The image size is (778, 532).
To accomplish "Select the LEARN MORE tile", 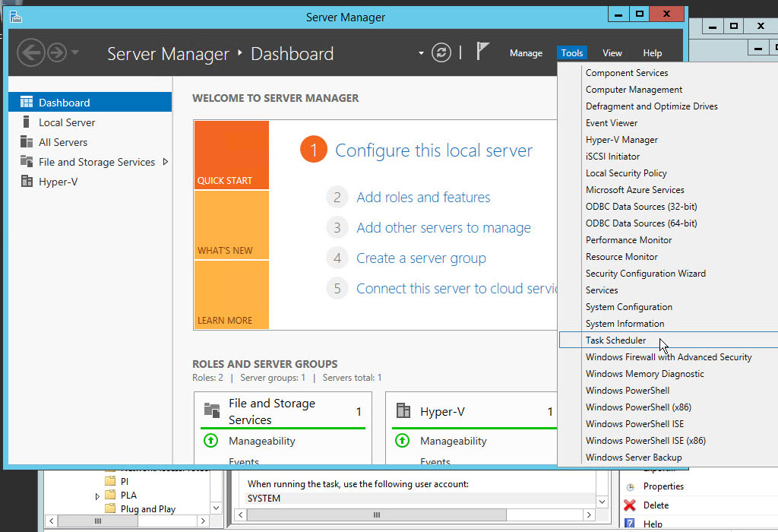I will tap(231, 295).
